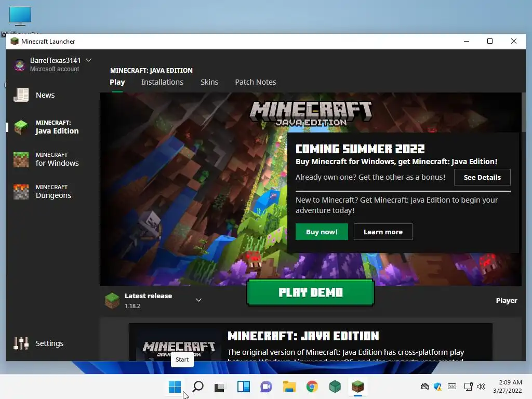Select Minecraft Dungeons in the sidebar

click(54, 192)
